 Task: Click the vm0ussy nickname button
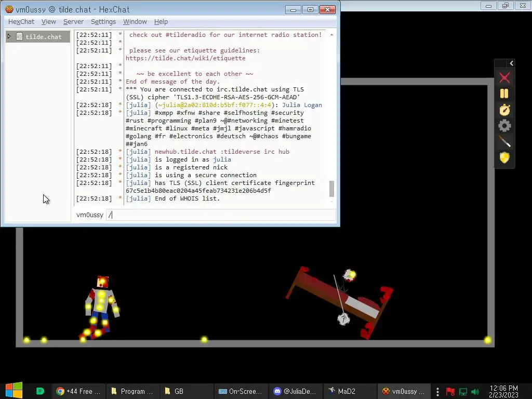(x=89, y=215)
